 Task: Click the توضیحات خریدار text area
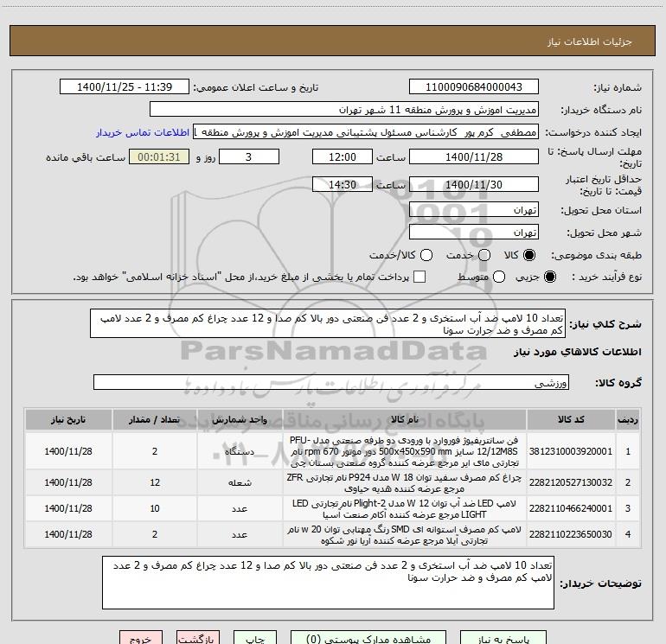[328, 583]
